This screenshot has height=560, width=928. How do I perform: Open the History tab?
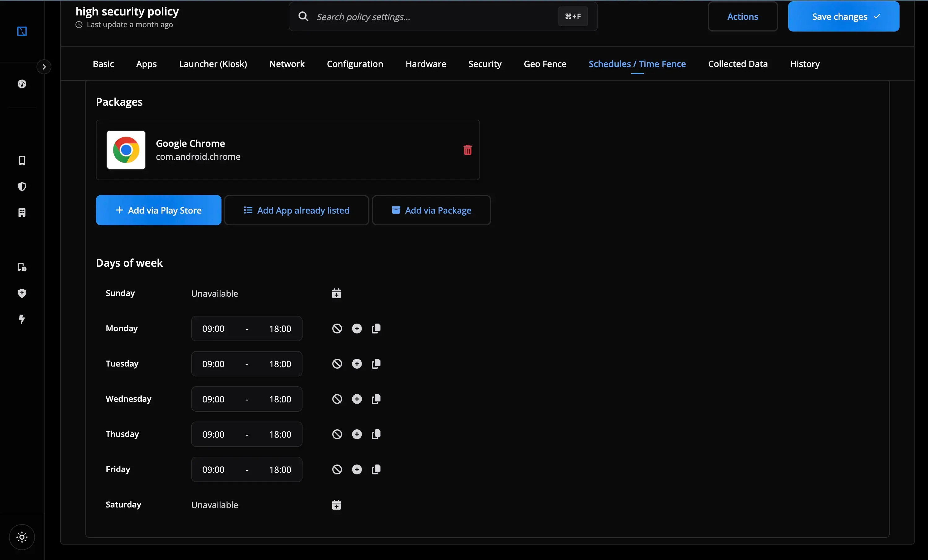805,64
